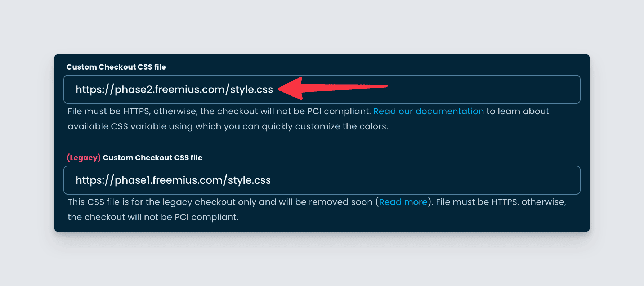This screenshot has height=286, width=644.
Task: Open the "Read more" legacy link
Action: point(403,202)
